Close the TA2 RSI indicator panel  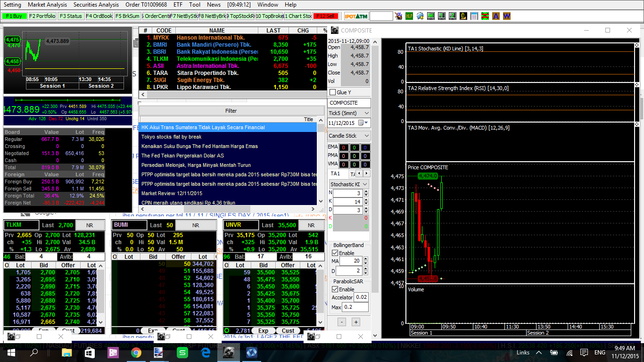point(637,85)
